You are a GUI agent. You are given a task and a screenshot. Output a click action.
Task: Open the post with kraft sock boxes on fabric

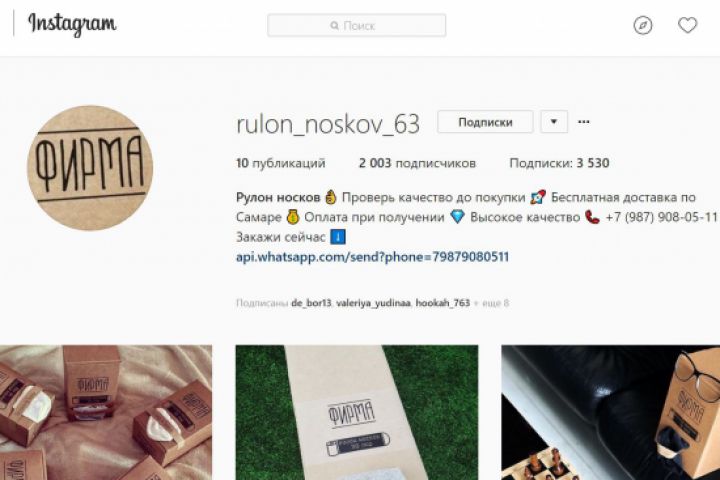coord(106,412)
